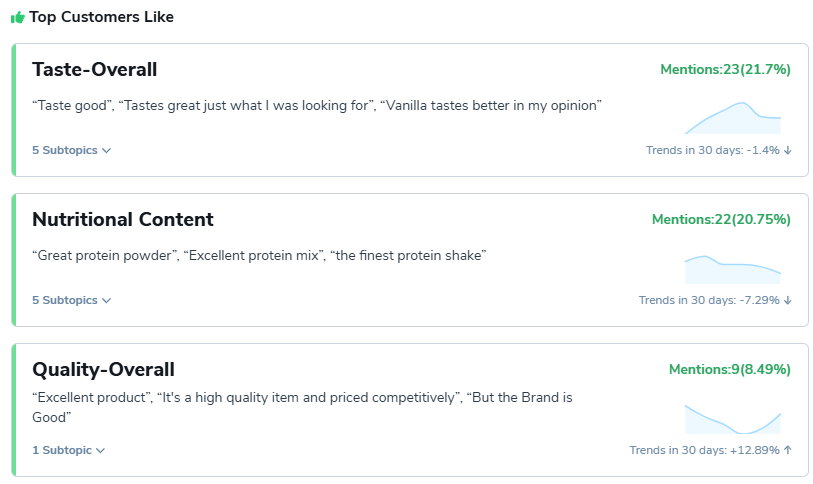Click Mentions:23(21.7%) label

click(725, 69)
